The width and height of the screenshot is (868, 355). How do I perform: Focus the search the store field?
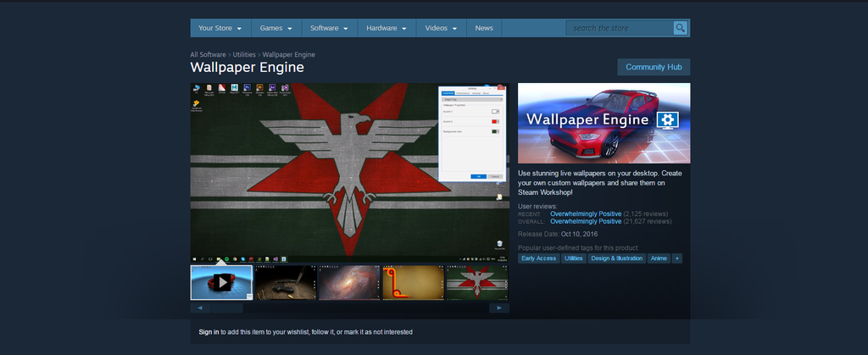point(620,28)
